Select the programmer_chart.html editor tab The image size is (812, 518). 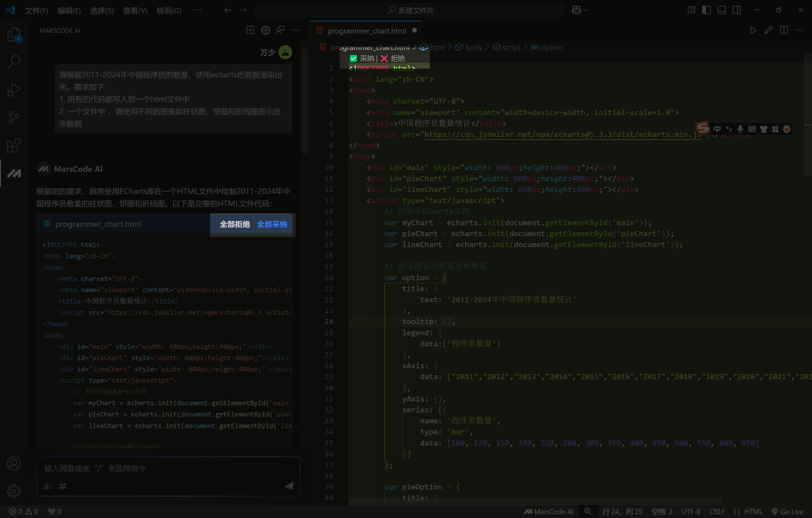(x=366, y=31)
